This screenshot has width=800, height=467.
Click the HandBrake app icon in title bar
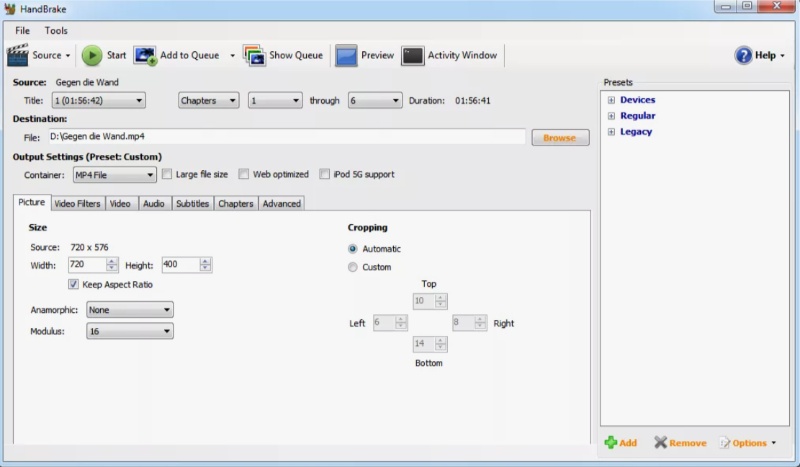tap(10, 9)
